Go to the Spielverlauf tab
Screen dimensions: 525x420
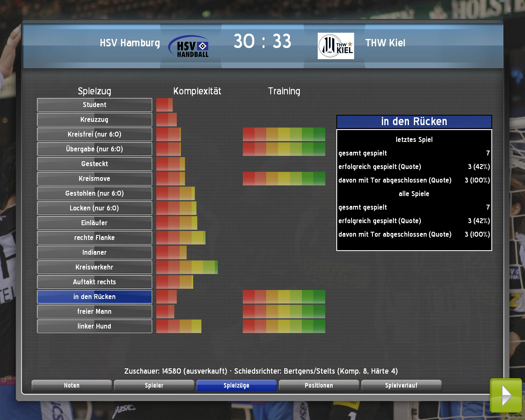401,386
